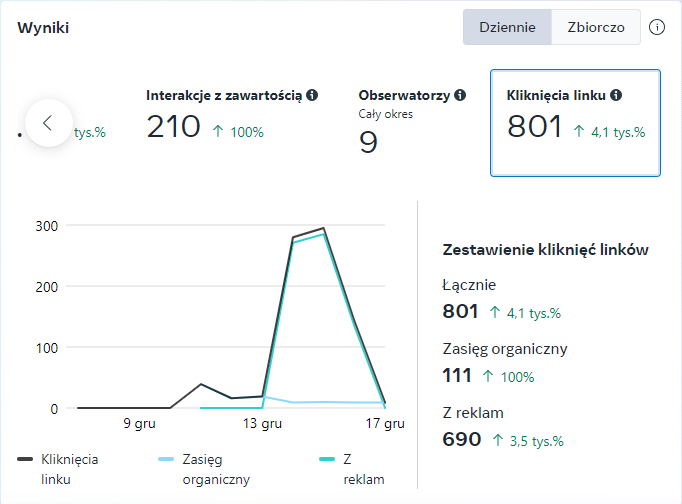The height and width of the screenshot is (504, 682).
Task: Click green arrow next to Łącznie 801
Action: click(495, 312)
